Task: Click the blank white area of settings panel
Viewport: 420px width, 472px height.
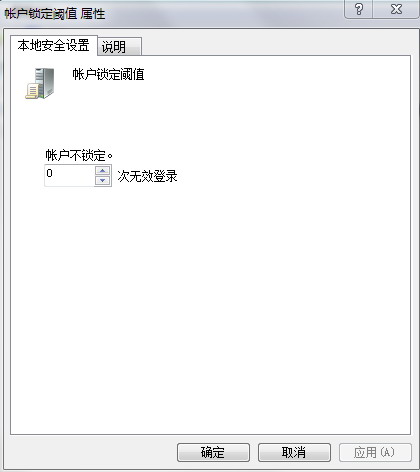Action: pyautogui.click(x=210, y=300)
